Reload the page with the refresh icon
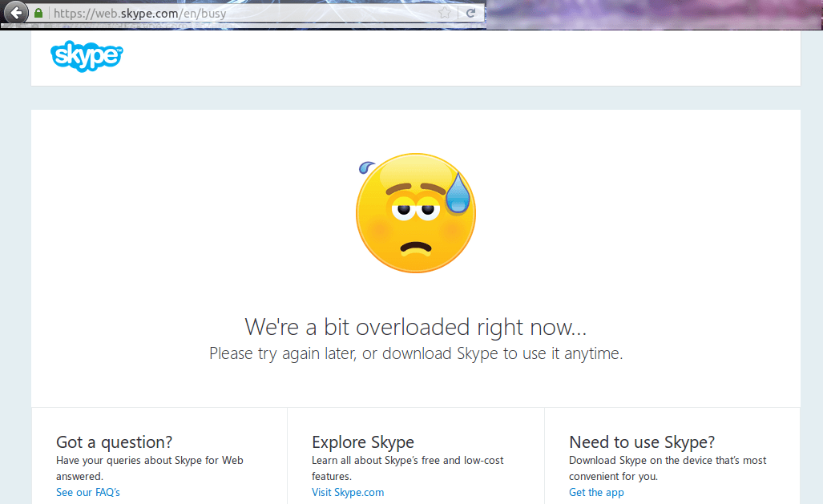The image size is (823, 504). coord(471,13)
